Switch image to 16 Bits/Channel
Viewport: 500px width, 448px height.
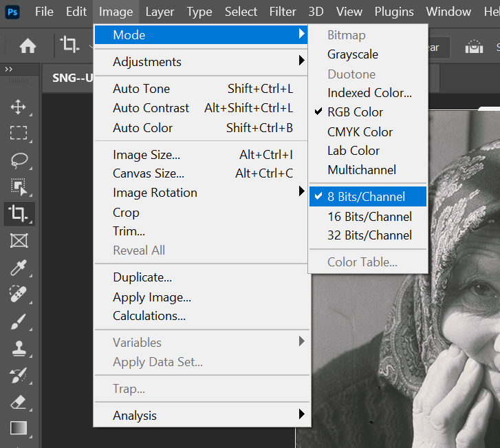pyautogui.click(x=369, y=217)
